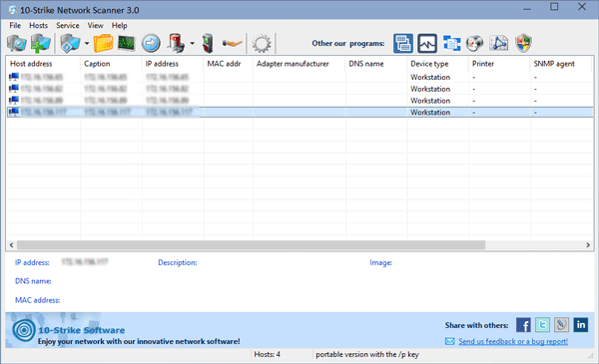Click the horizontal scrollbar left arrow

[x=11, y=245]
